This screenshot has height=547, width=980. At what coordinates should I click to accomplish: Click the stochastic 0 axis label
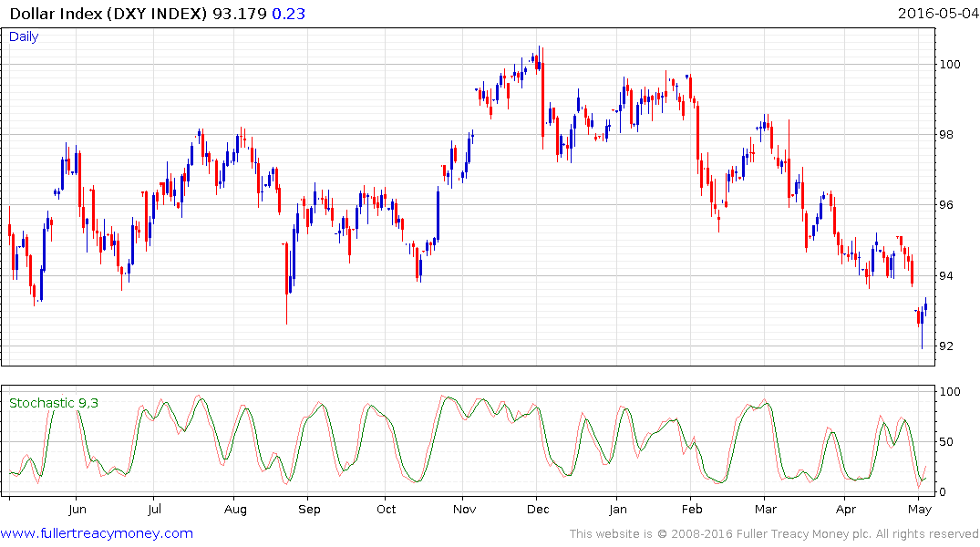point(944,492)
